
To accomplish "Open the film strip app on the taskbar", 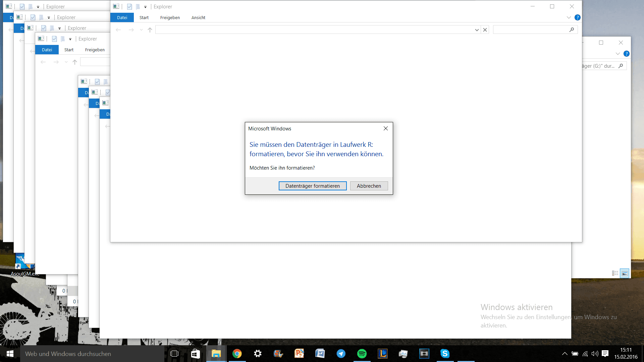I will pos(424,354).
